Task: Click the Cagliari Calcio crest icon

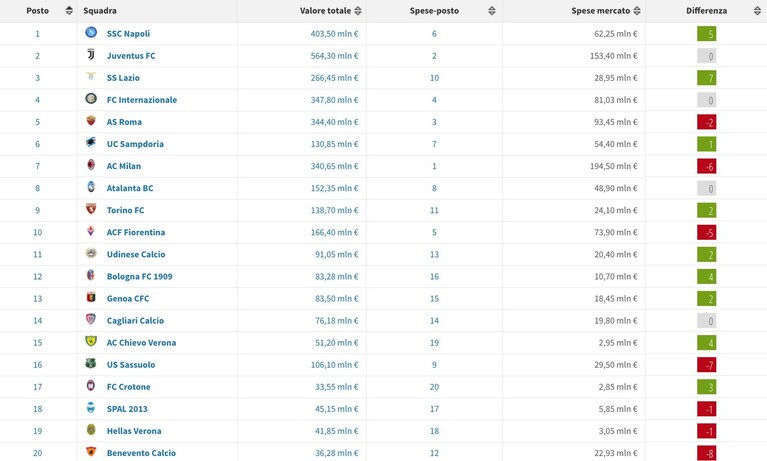Action: click(x=91, y=319)
